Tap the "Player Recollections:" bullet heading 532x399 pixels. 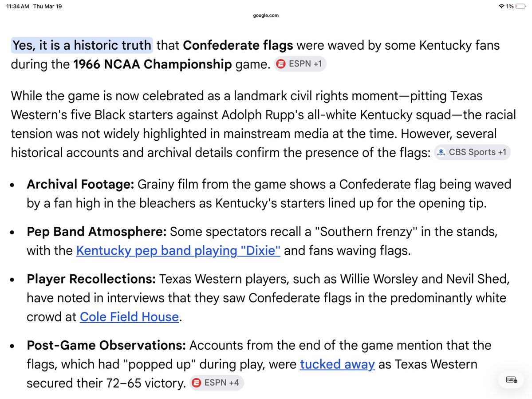tap(91, 279)
